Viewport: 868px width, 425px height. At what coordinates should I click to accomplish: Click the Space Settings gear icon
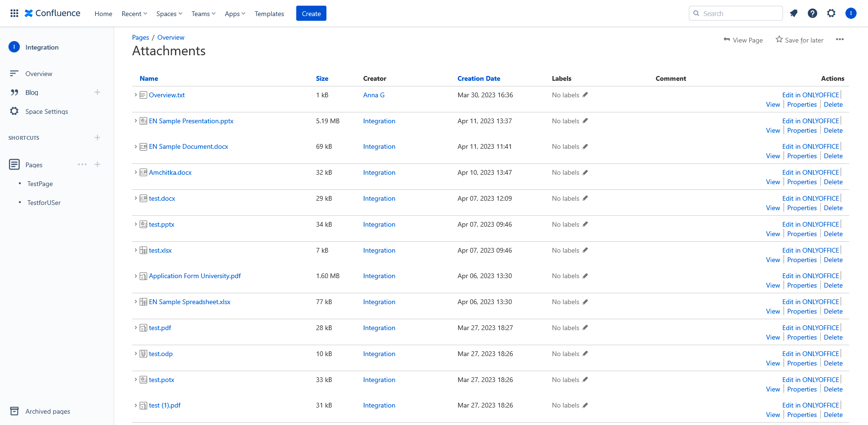pyautogui.click(x=14, y=111)
